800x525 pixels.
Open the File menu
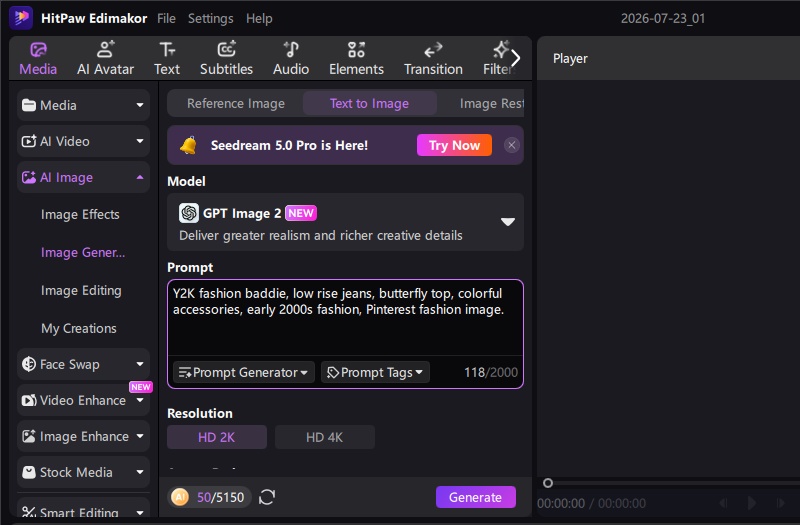[x=166, y=18]
